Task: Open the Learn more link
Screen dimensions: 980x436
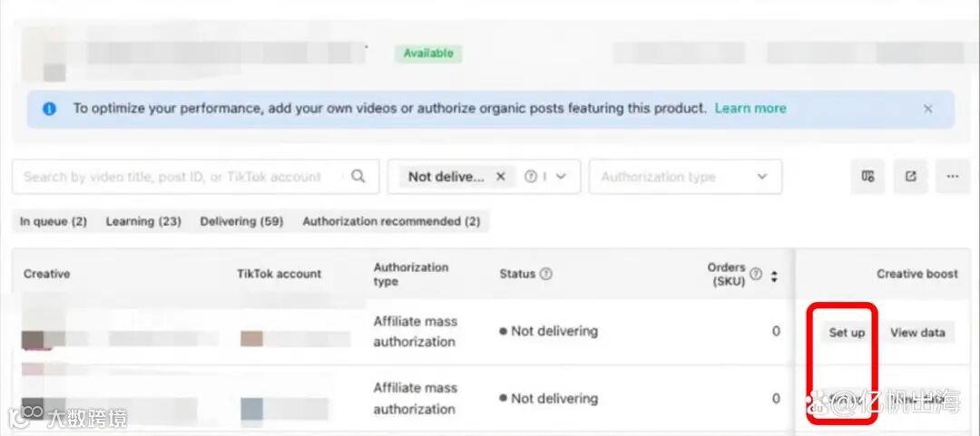Action: (750, 108)
